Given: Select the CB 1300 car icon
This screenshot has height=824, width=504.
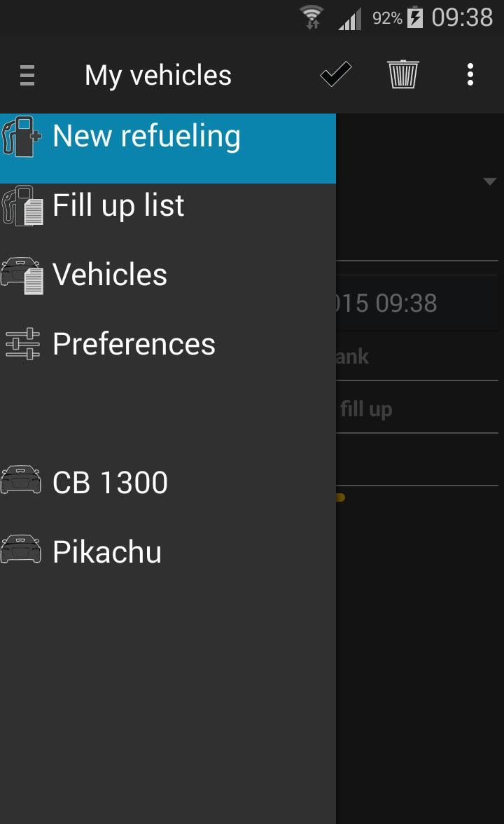Looking at the screenshot, I should pos(22,481).
